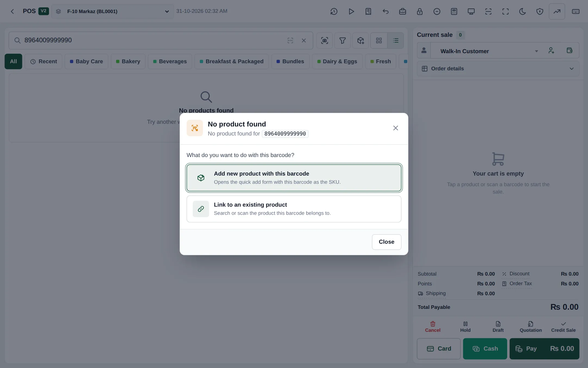Switch to list view
Image resolution: width=588 pixels, height=368 pixels.
[396, 41]
